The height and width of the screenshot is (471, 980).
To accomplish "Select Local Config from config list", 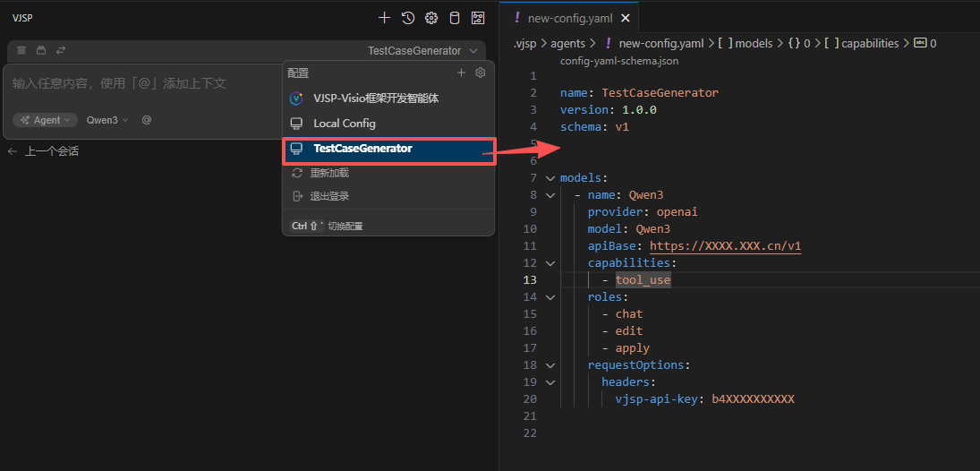I will tap(344, 124).
